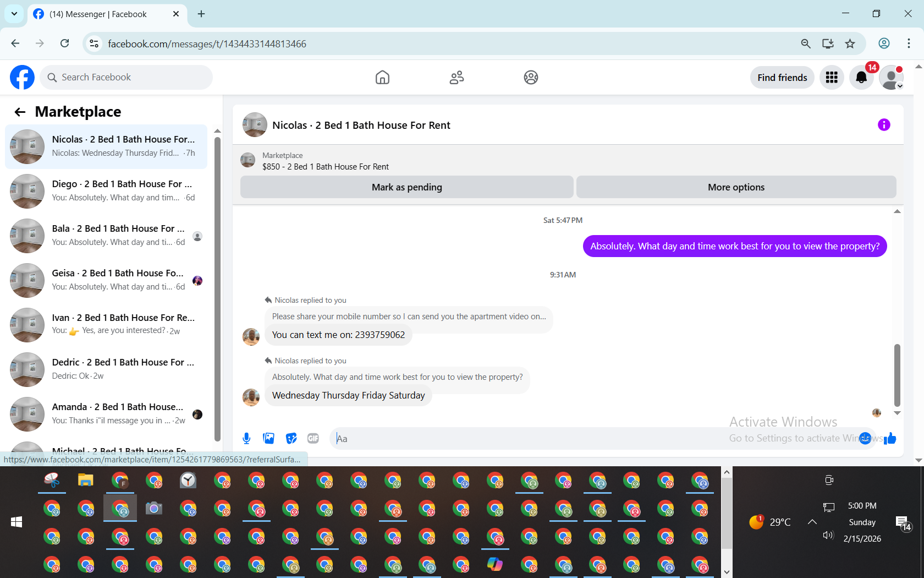Open Nicolas's conversation in the list
Screen dimensions: 924x578
coord(106,146)
